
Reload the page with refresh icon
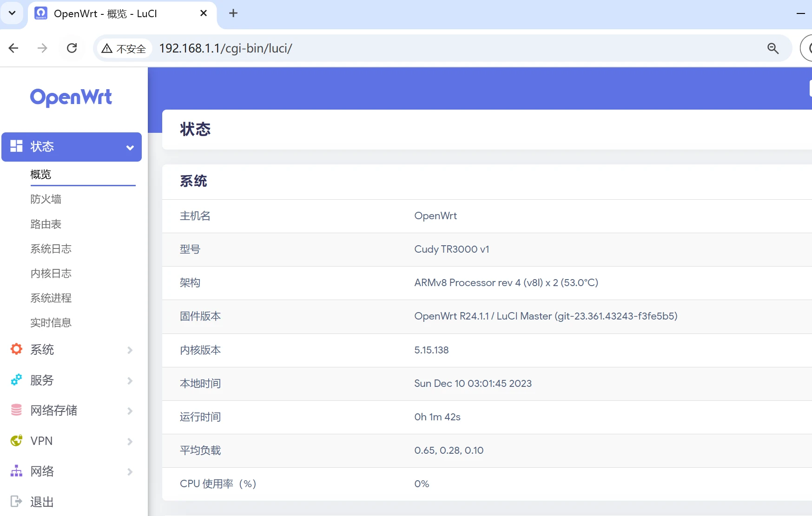coord(72,48)
